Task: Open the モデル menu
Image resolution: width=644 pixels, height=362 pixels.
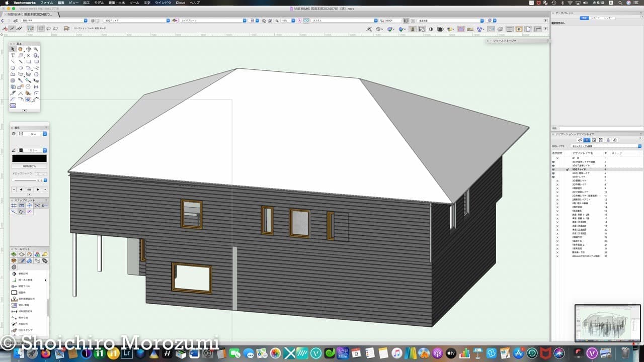Action: 99,3
